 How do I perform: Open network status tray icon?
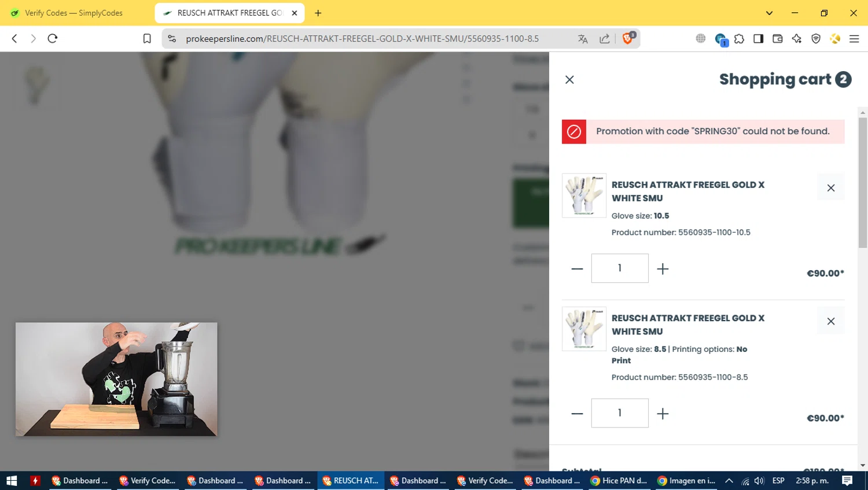(x=745, y=481)
